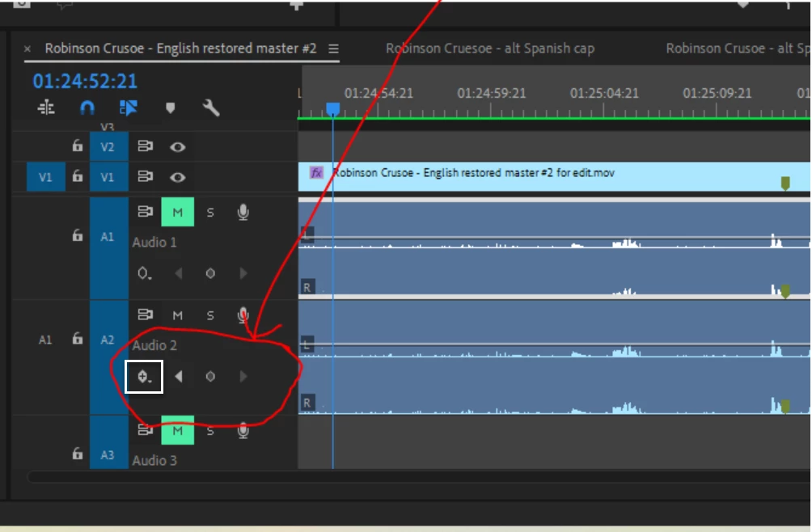812x532 pixels.
Task: Select Audio 1 clip waveform
Action: (x=554, y=249)
